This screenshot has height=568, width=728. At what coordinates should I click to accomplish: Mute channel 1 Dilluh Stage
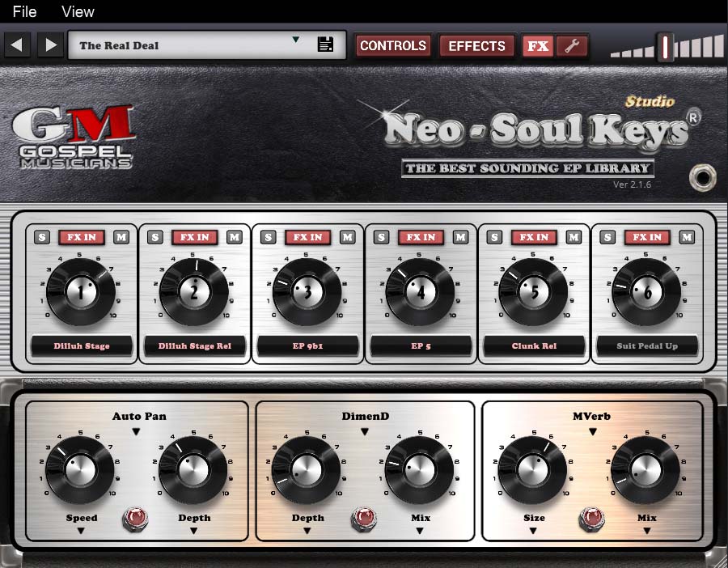121,237
